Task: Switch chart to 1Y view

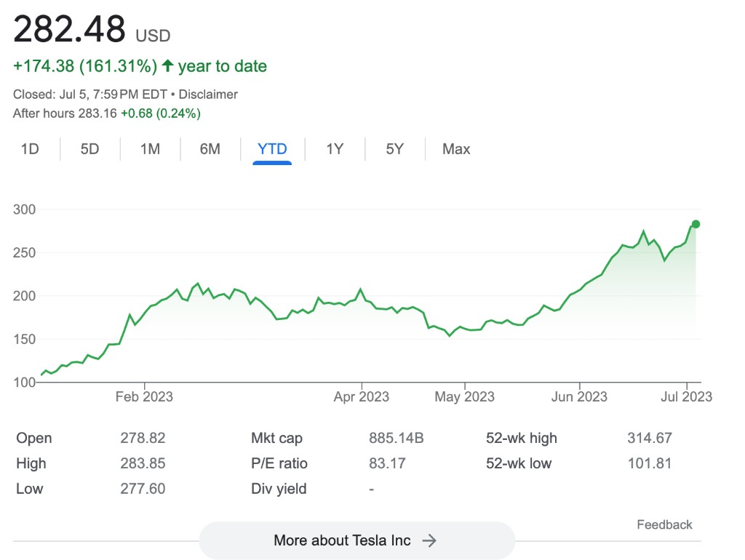Action: click(x=335, y=149)
